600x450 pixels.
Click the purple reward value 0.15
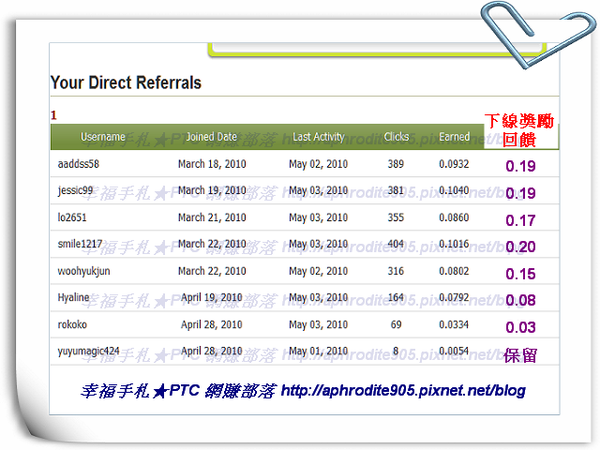(x=520, y=274)
